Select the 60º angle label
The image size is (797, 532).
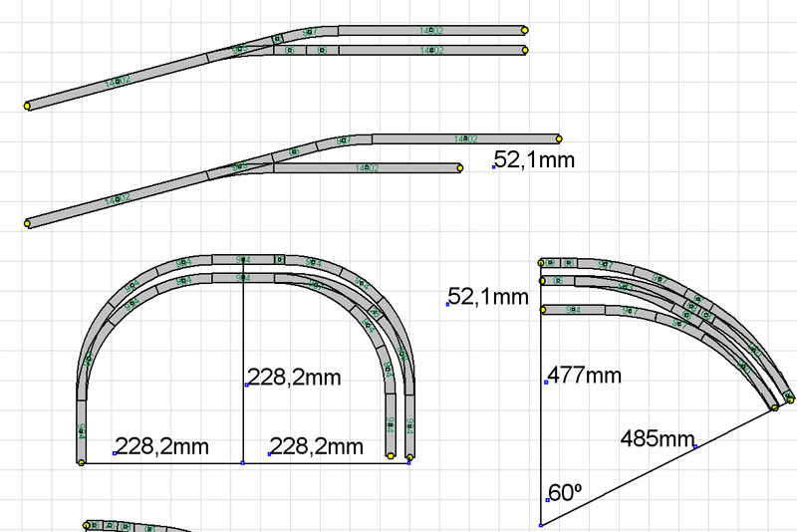click(x=565, y=492)
